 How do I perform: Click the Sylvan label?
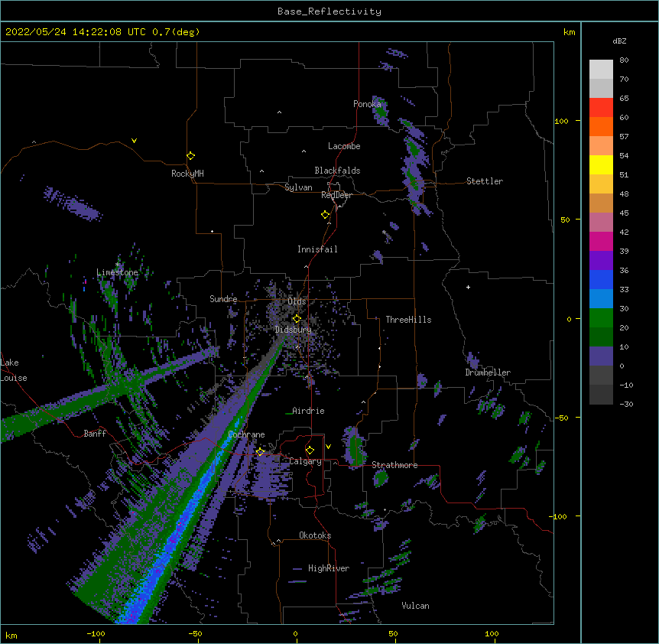(x=298, y=187)
